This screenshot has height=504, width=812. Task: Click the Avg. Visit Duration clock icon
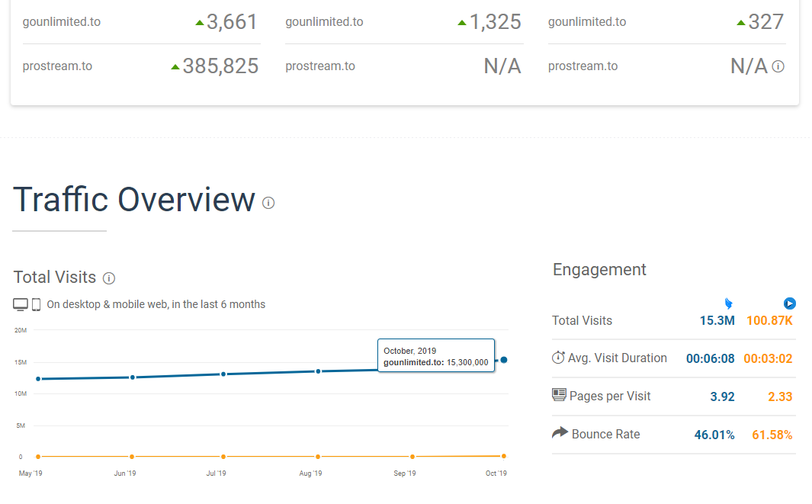(558, 358)
